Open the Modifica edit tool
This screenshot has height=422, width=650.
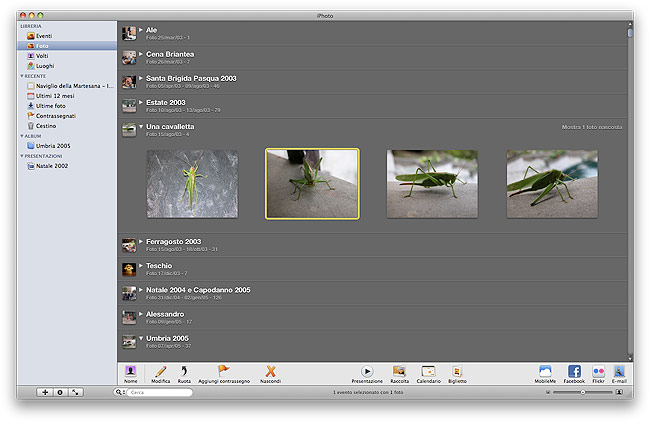(160, 374)
